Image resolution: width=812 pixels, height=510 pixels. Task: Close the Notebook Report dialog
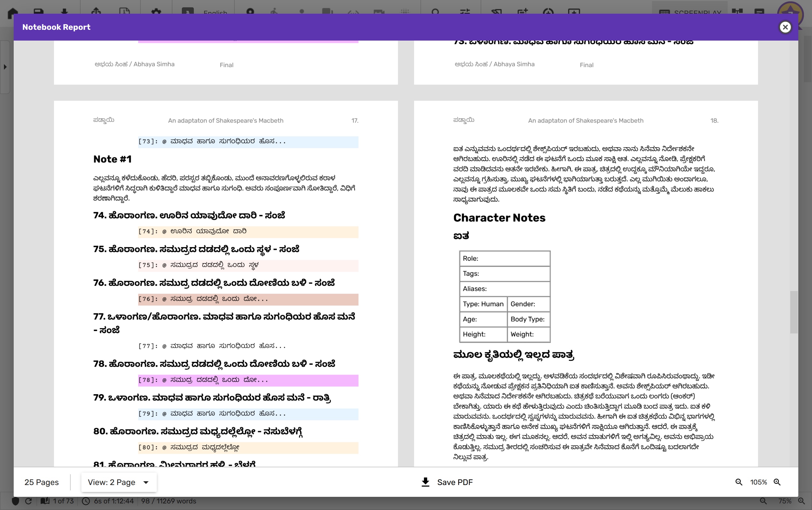tap(785, 27)
